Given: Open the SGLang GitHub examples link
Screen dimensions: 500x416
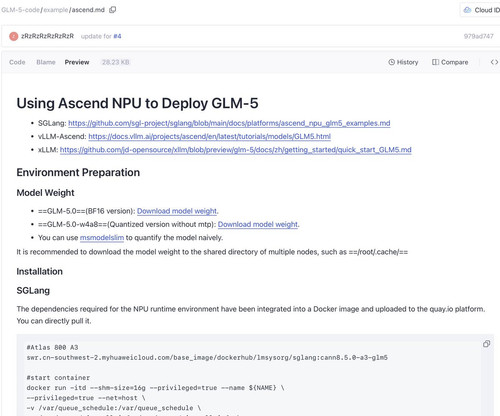Looking at the screenshot, I should click(x=229, y=123).
